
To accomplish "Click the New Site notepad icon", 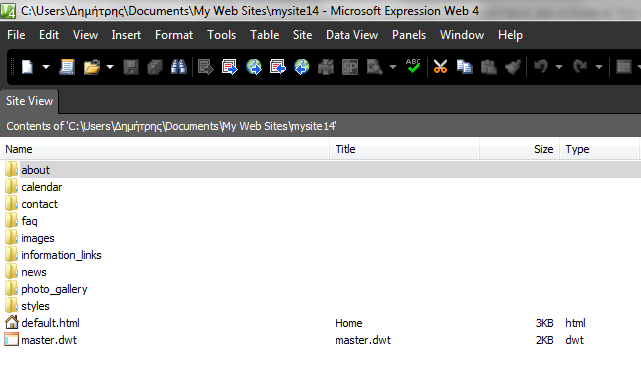I will coord(67,67).
